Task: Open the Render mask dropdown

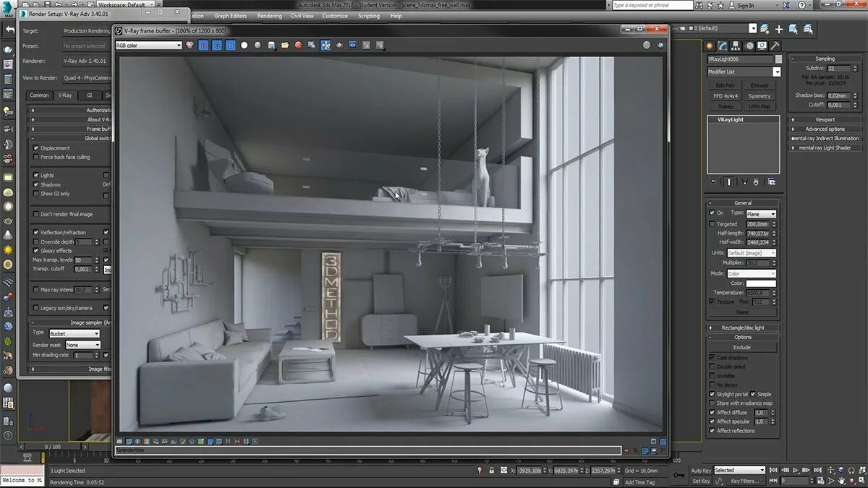Action: coord(82,345)
